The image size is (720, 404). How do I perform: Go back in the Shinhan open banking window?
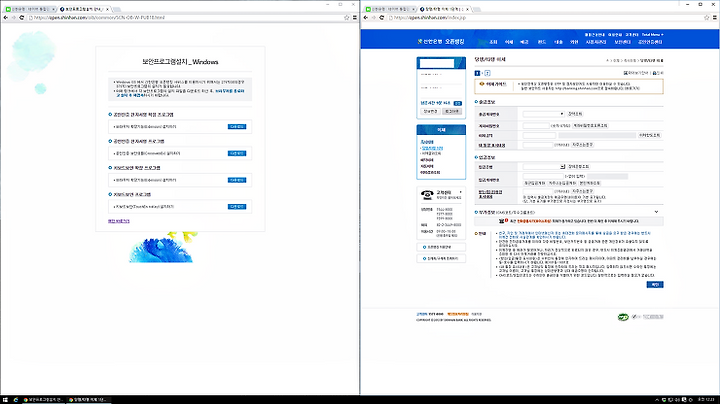tap(366, 17)
